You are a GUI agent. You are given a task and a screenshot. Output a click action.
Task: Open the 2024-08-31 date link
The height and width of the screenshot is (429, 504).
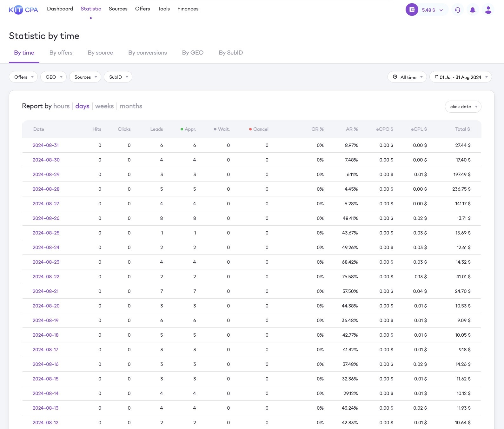pyautogui.click(x=46, y=145)
